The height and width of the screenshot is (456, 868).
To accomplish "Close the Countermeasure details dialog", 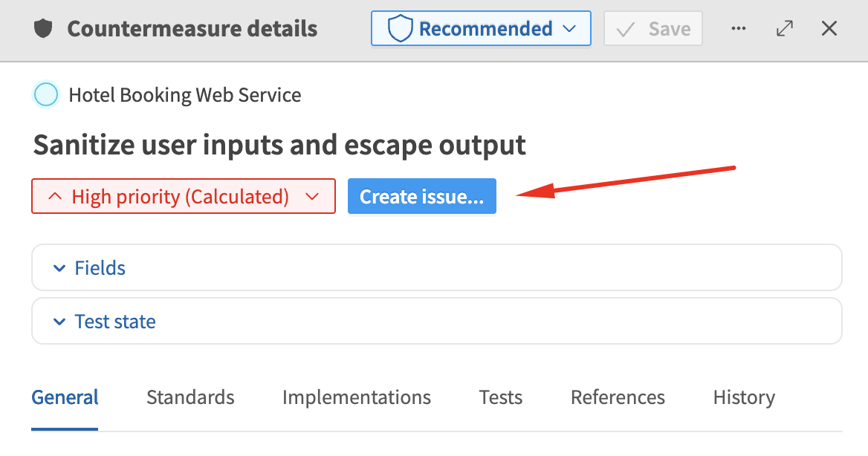I will click(x=829, y=28).
